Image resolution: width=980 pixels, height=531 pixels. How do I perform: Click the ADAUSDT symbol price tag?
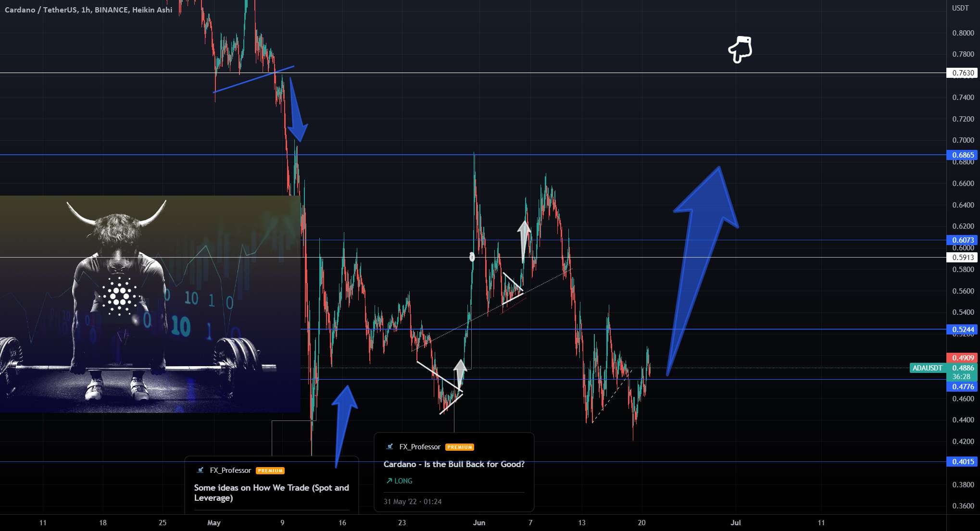tap(928, 368)
